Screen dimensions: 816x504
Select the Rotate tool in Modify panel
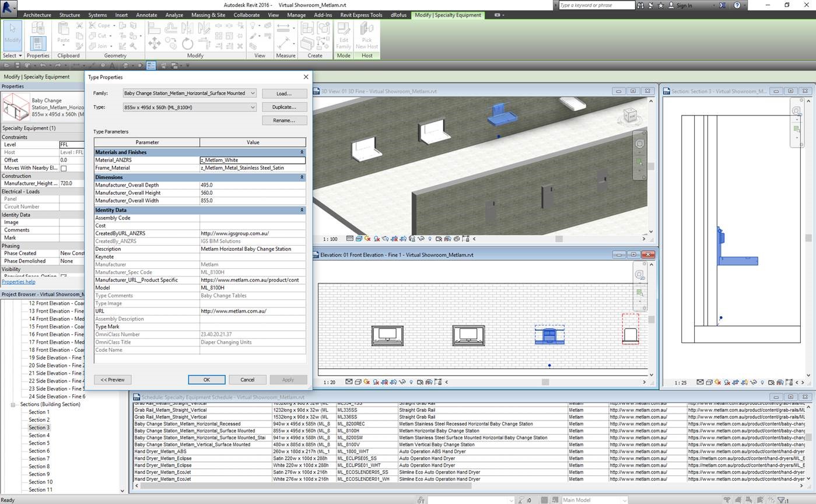pyautogui.click(x=187, y=43)
